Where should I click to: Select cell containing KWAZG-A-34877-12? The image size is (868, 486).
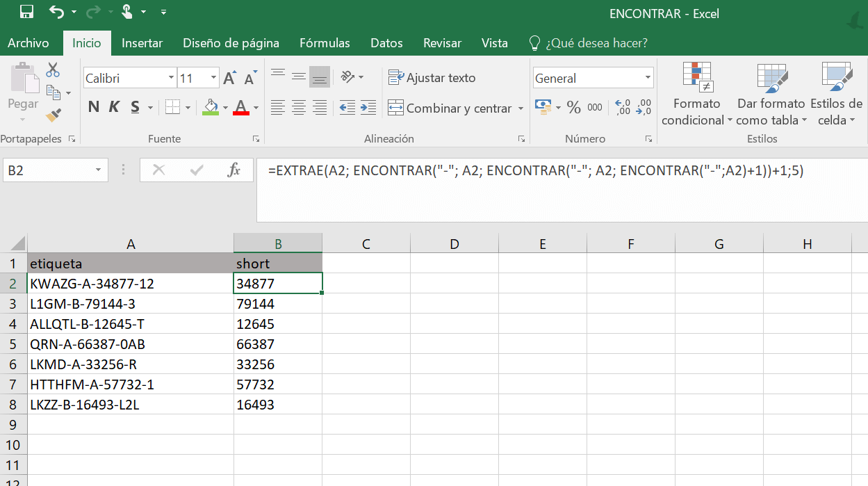(131, 284)
